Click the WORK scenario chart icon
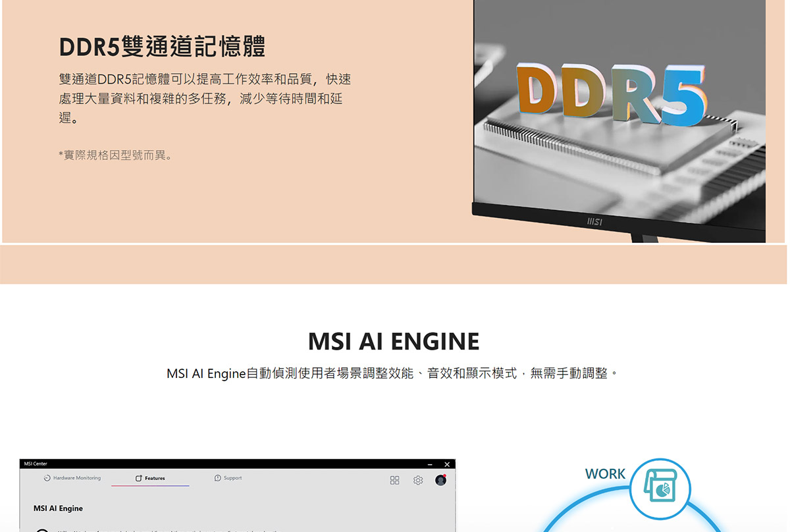The height and width of the screenshot is (532, 790). (x=660, y=489)
